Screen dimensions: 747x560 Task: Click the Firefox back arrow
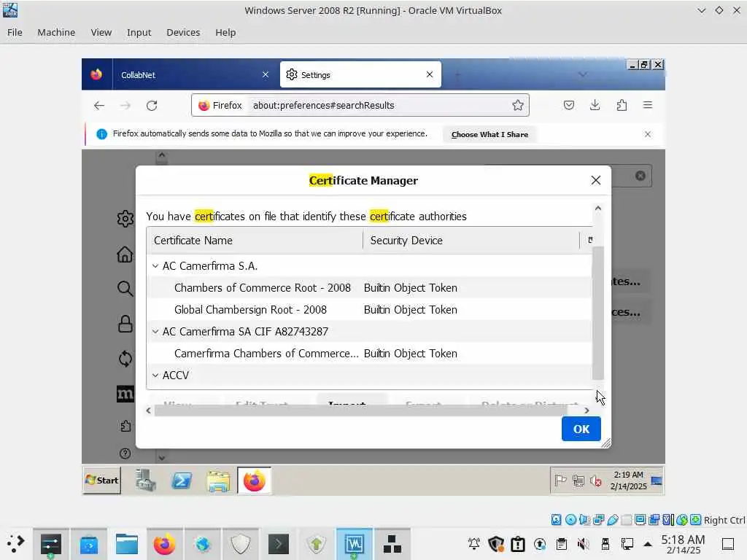[x=99, y=105]
